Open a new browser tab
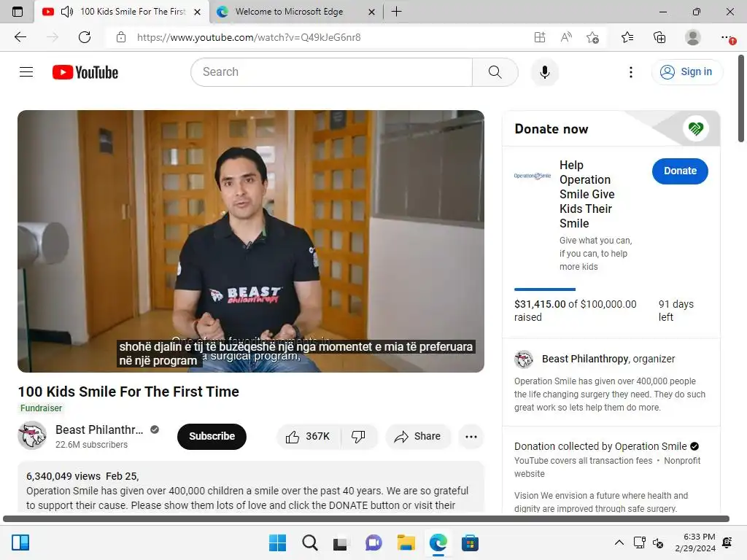 [x=396, y=12]
